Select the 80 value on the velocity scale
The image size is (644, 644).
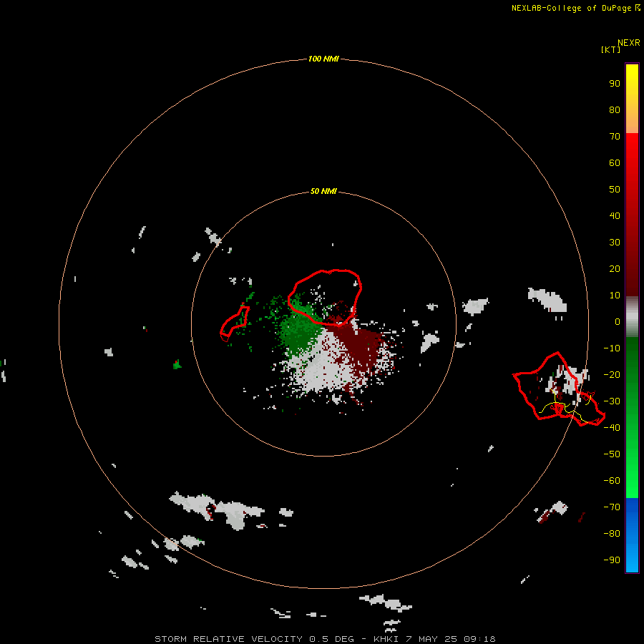615,109
